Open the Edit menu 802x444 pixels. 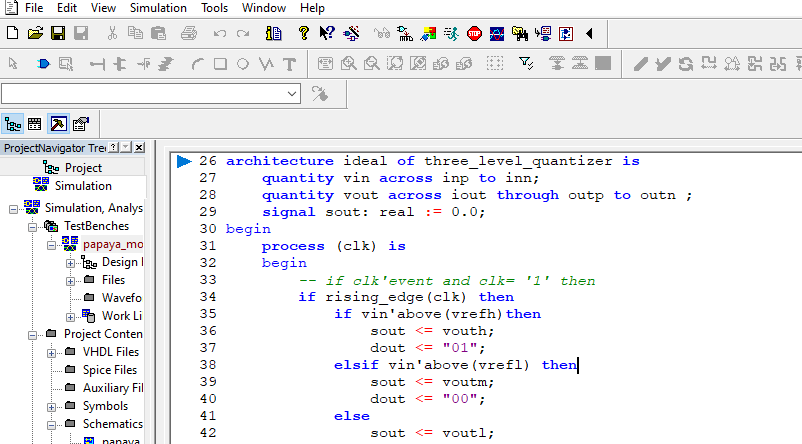(67, 8)
